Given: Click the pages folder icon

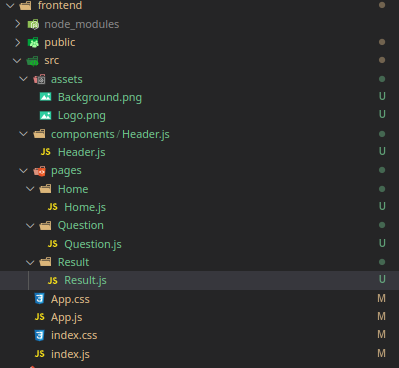Looking at the screenshot, I should click(39, 171).
